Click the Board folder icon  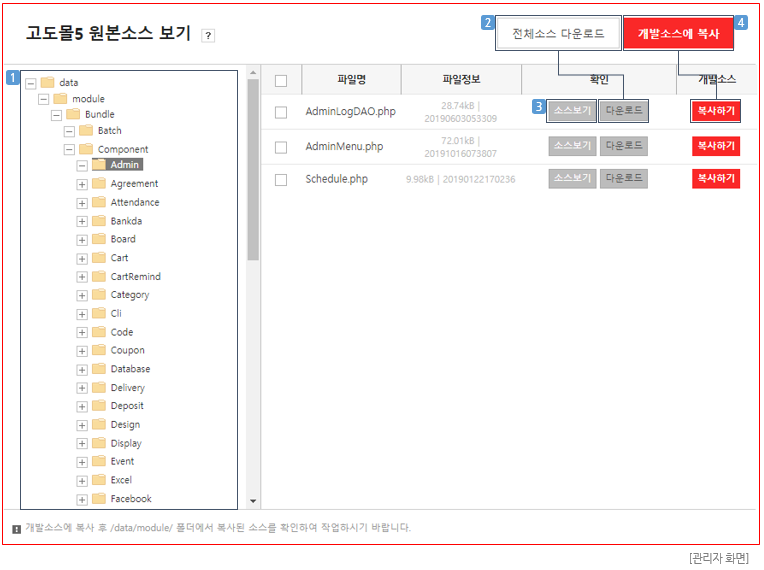point(99,239)
